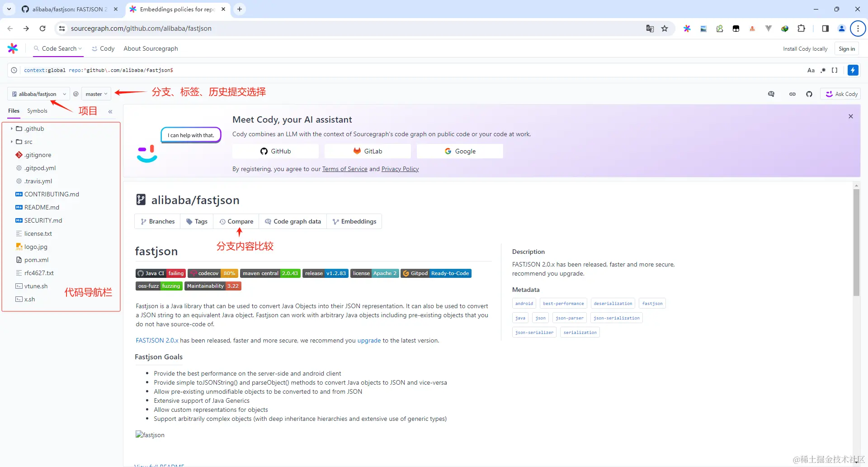Open the master branch selector
868x467 pixels.
coord(95,94)
